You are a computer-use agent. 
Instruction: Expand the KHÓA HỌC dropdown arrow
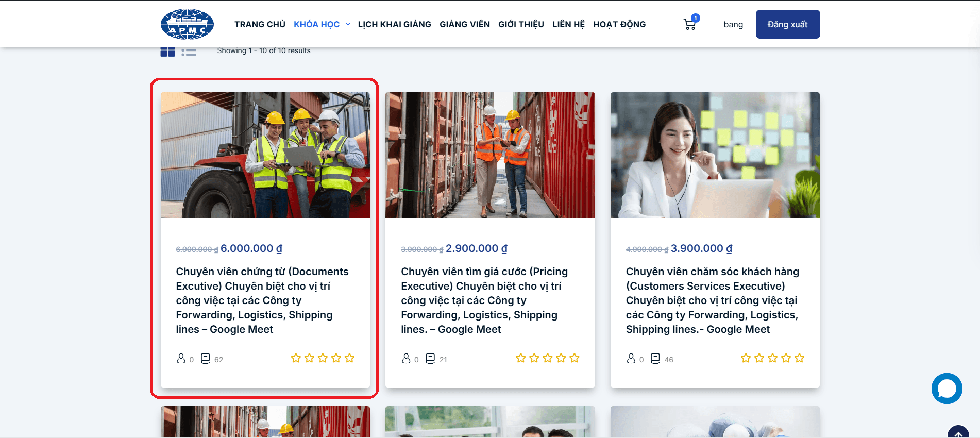pyautogui.click(x=348, y=24)
